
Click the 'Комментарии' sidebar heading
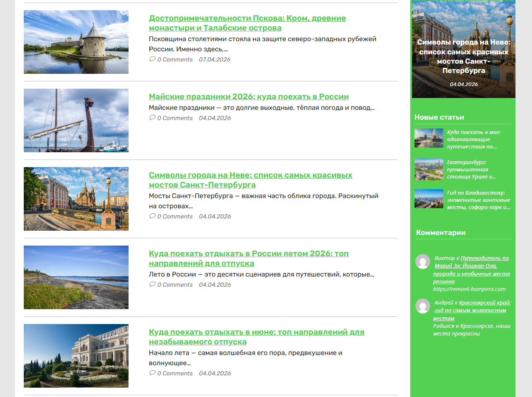(441, 232)
